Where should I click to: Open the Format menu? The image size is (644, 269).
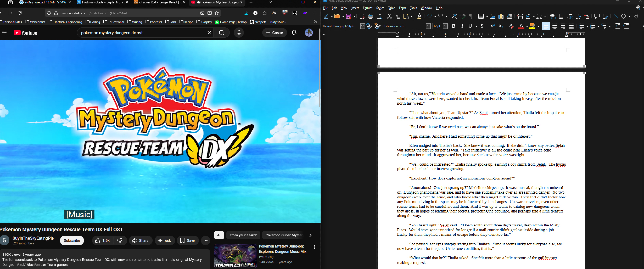pyautogui.click(x=367, y=8)
